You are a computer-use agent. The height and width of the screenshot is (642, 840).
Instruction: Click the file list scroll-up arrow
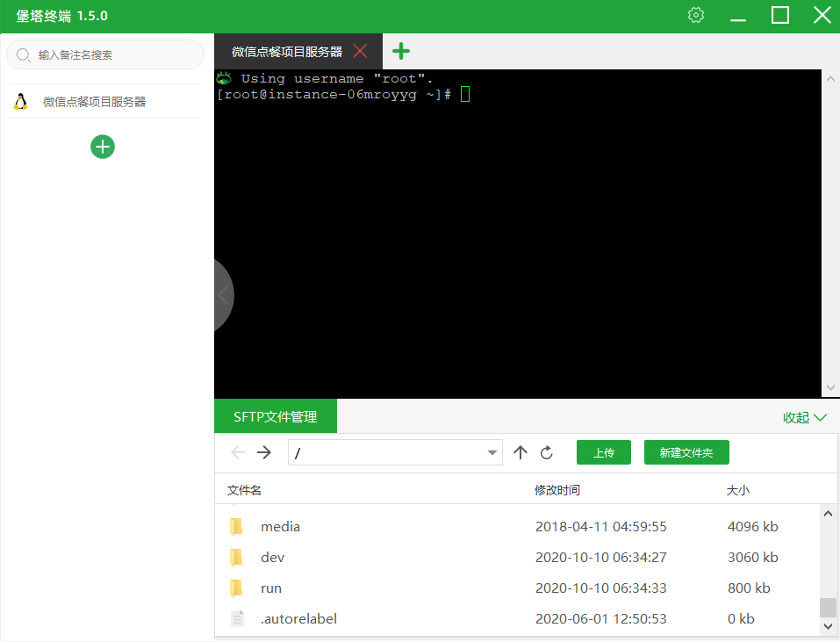coord(828,514)
